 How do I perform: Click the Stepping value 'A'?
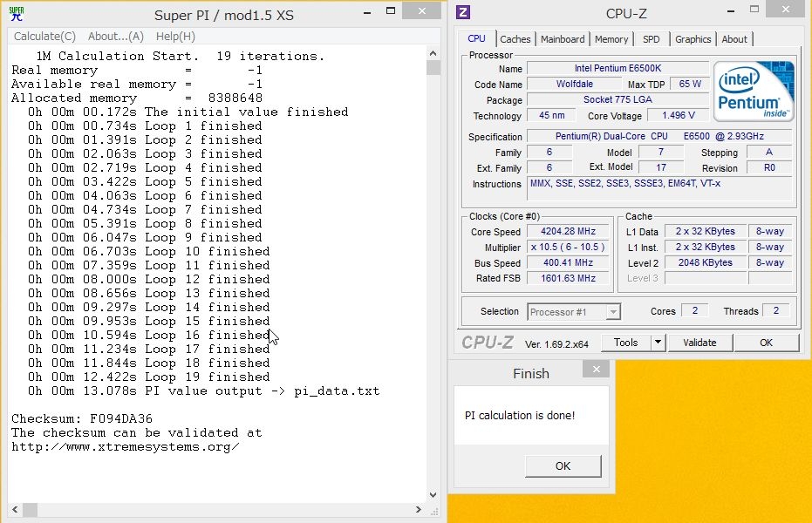click(x=769, y=152)
